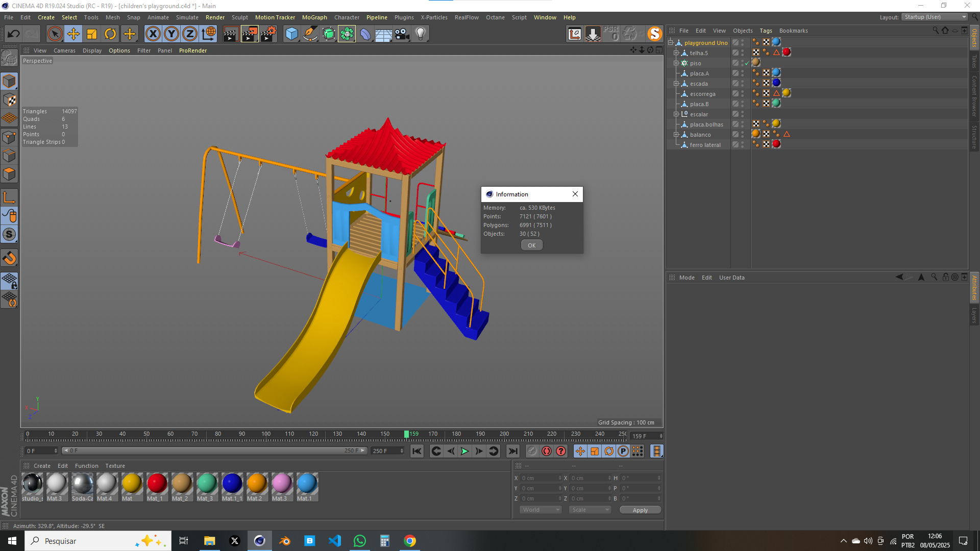The width and height of the screenshot is (980, 551).
Task: Open the Render menu
Action: (x=215, y=17)
